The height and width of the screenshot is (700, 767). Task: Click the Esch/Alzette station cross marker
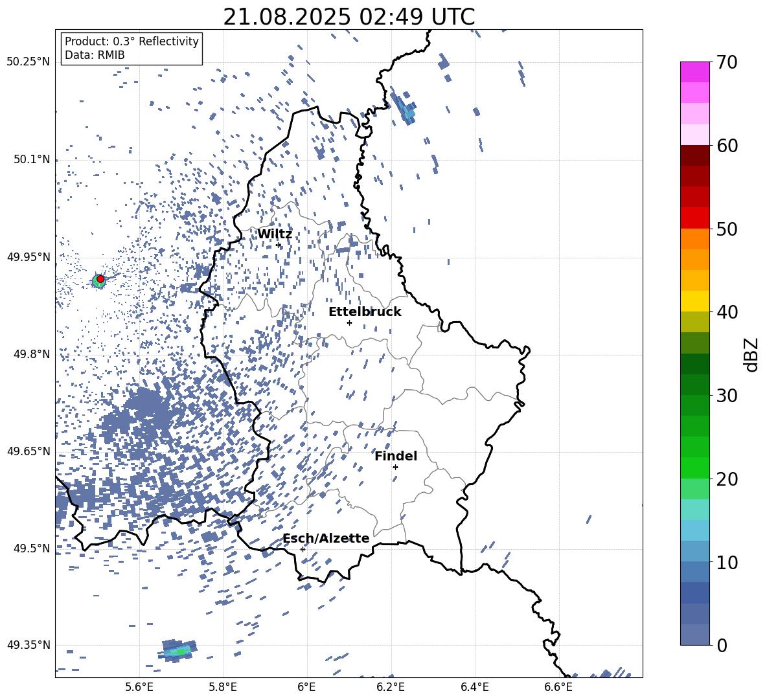303,549
